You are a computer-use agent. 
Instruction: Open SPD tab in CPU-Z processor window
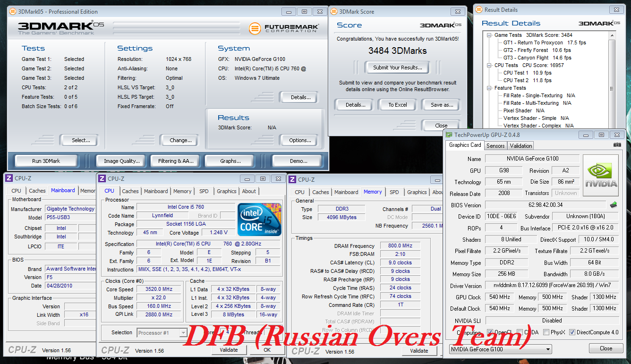(204, 191)
